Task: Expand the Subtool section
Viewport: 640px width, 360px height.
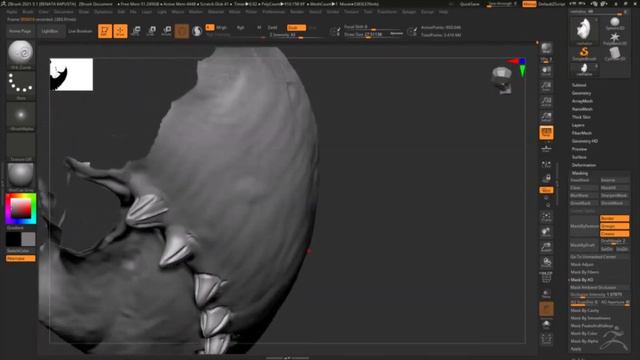Action: [579, 85]
